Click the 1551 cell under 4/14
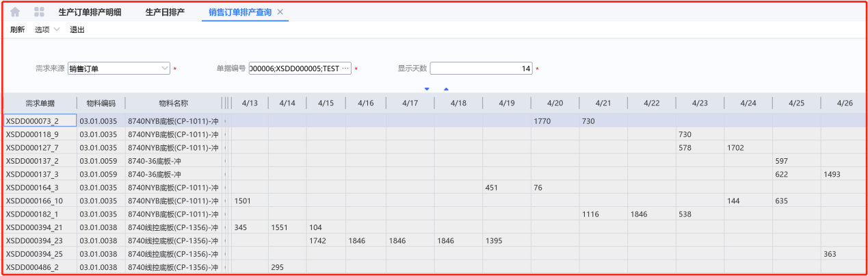868x276 pixels. click(x=287, y=227)
